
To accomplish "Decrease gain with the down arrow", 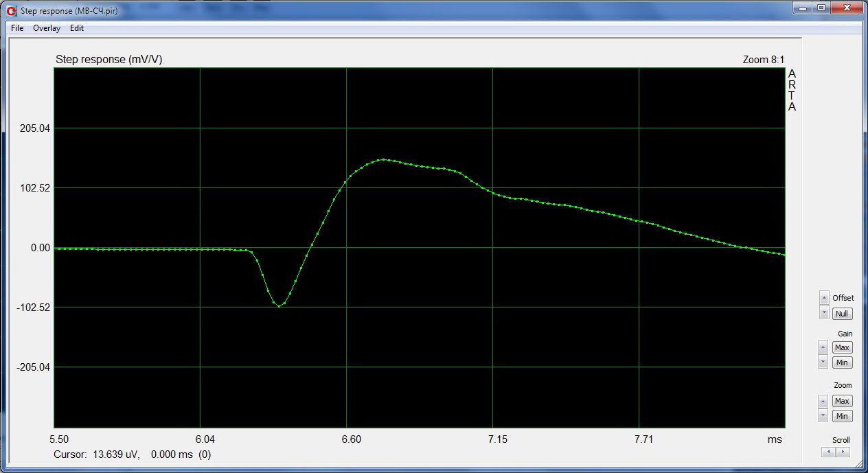I will tap(823, 362).
